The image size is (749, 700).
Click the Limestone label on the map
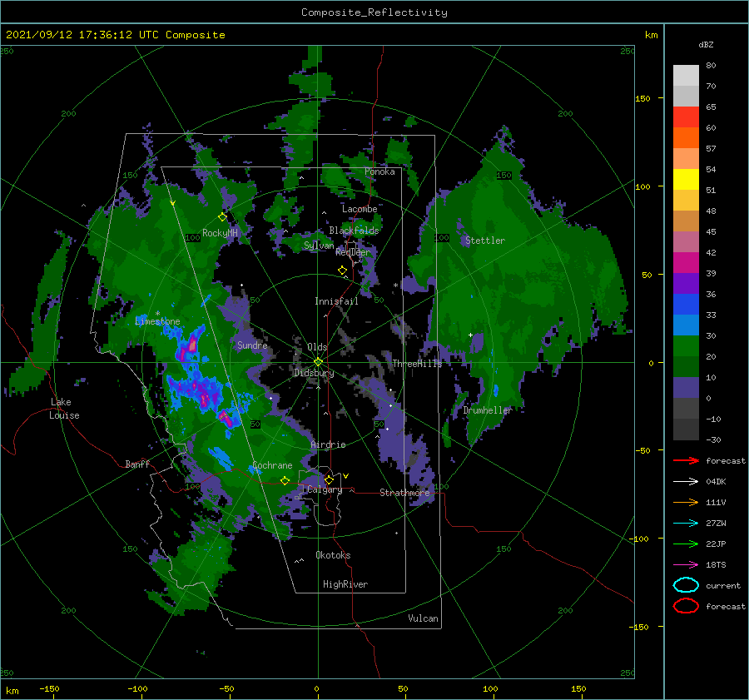pyautogui.click(x=157, y=321)
